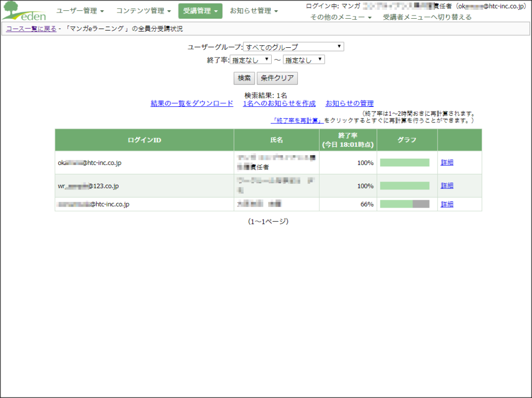Click the 検索 button

(x=244, y=78)
